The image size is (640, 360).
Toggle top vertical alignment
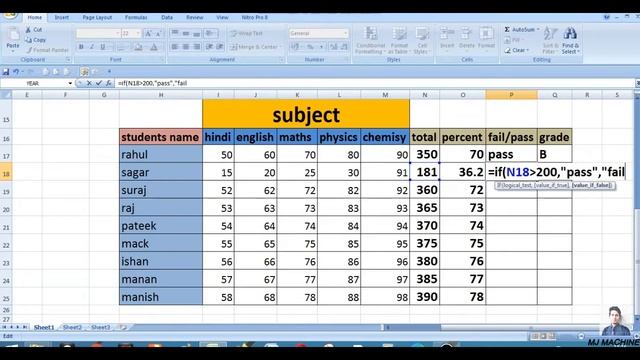point(175,33)
